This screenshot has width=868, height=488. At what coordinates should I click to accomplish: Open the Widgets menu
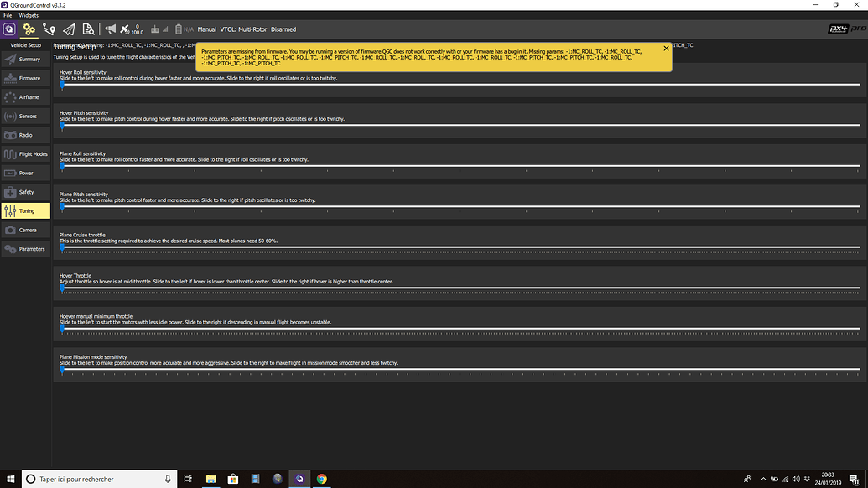(x=29, y=15)
